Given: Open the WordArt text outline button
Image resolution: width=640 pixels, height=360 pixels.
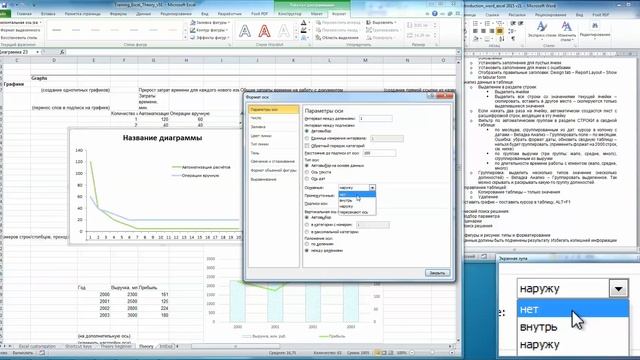Looking at the screenshot, I should tap(304, 30).
